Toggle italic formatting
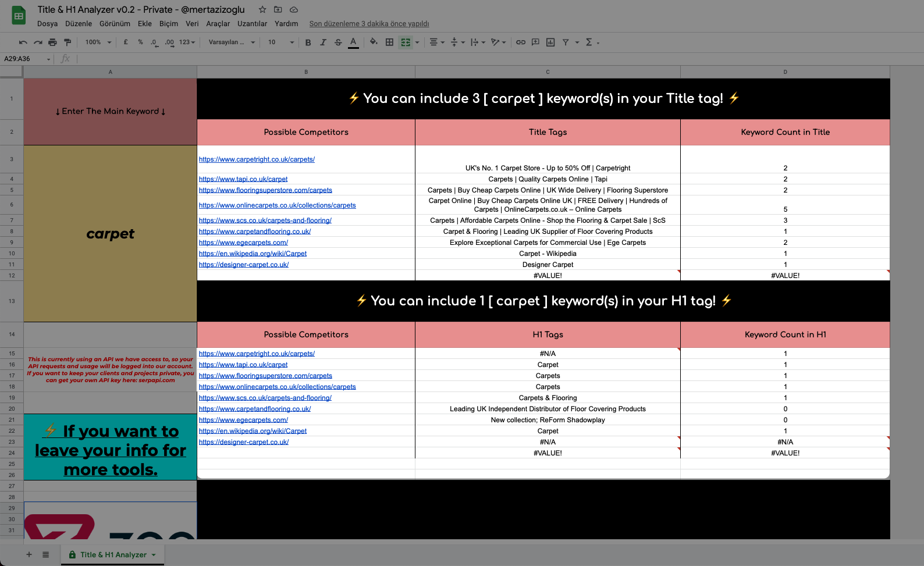Screen dimensions: 924x566 point(323,42)
